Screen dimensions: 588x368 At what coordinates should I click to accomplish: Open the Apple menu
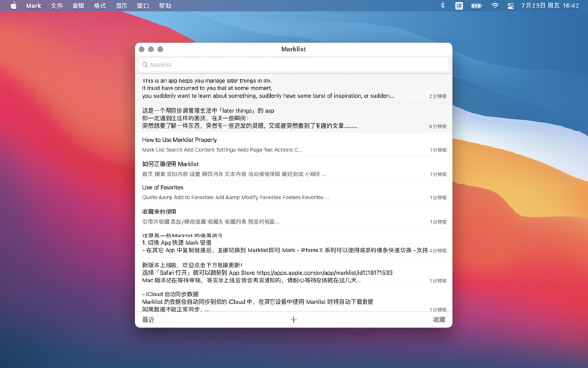(x=13, y=6)
